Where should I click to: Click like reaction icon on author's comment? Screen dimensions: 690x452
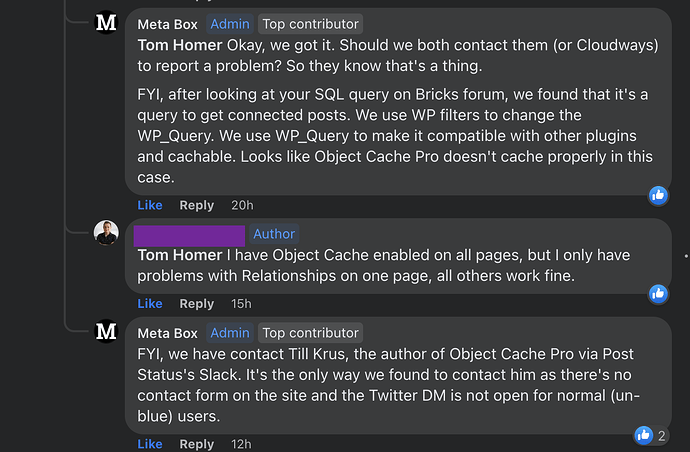point(658,293)
